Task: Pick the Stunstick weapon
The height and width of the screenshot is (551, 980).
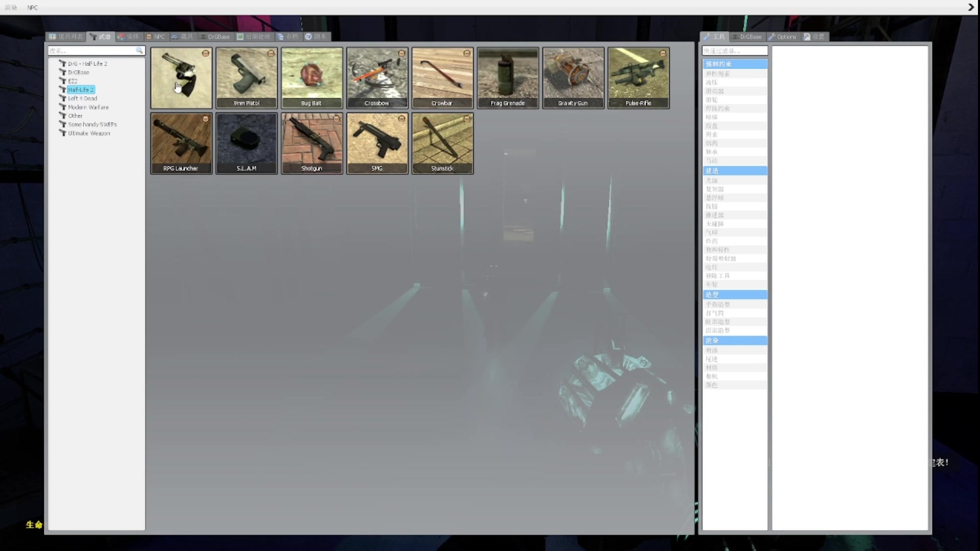Action: point(443,143)
